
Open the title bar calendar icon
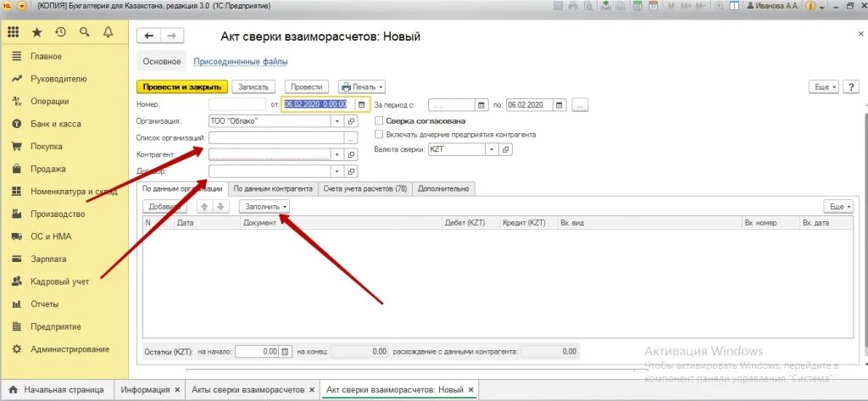(x=654, y=7)
